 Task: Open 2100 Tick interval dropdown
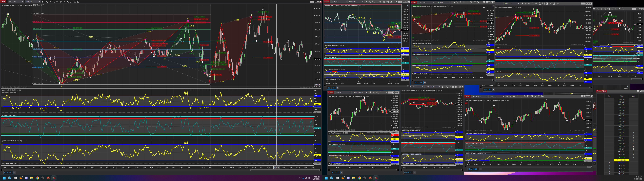point(32,2)
